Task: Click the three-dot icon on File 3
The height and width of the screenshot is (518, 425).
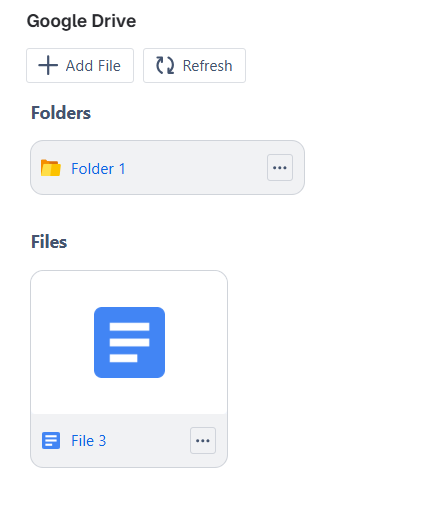Action: (x=203, y=441)
